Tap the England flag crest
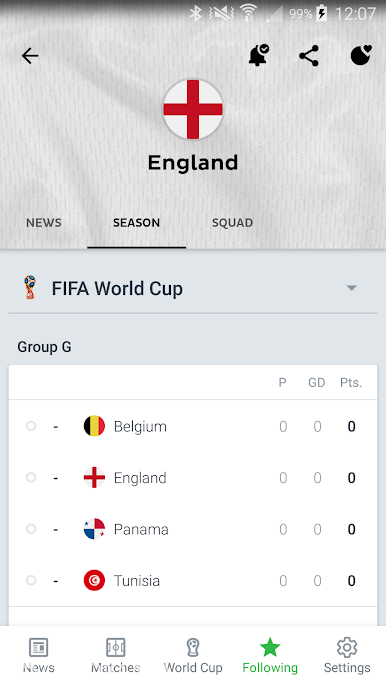386x686 pixels. (x=193, y=109)
